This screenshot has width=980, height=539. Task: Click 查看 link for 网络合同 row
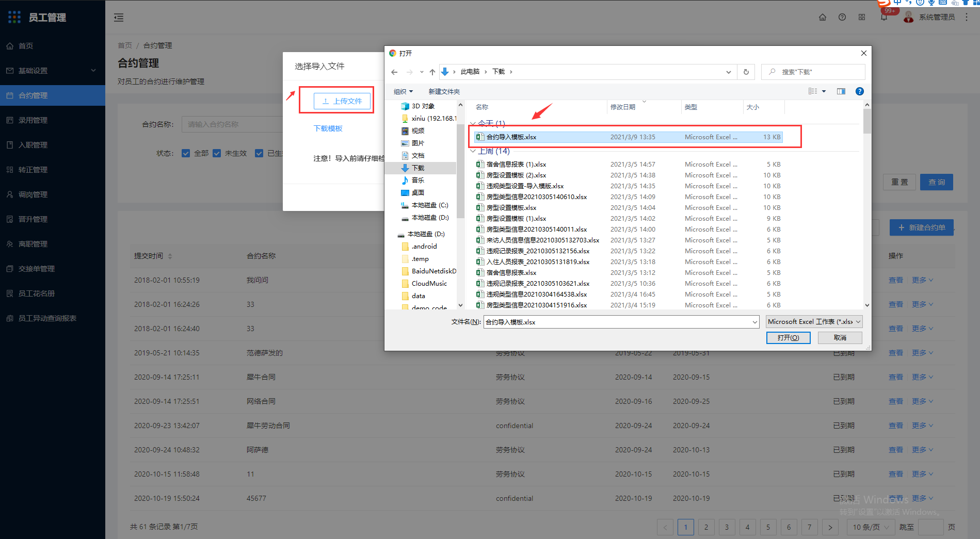pos(895,401)
